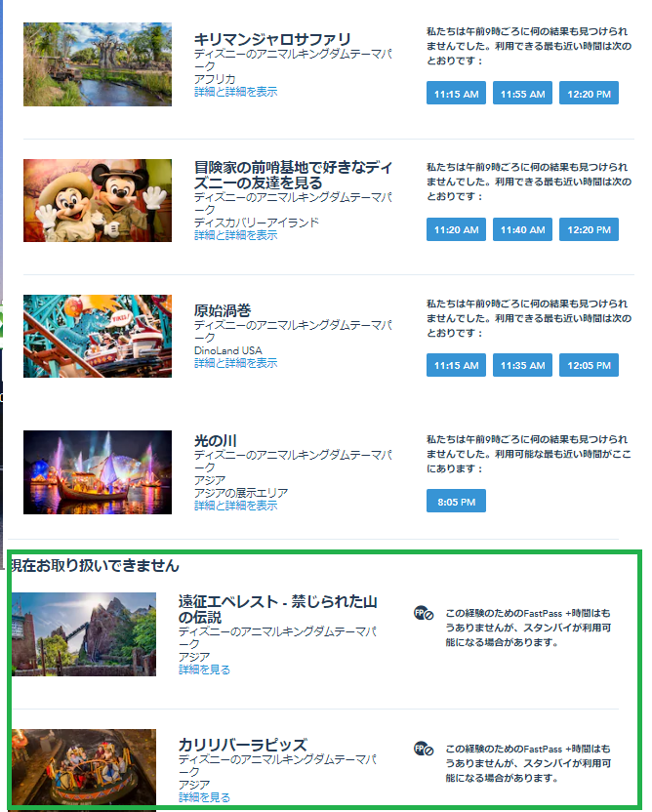Image resolution: width=652 pixels, height=812 pixels.
Task: Click the 光の川 title
Action: 216,441
